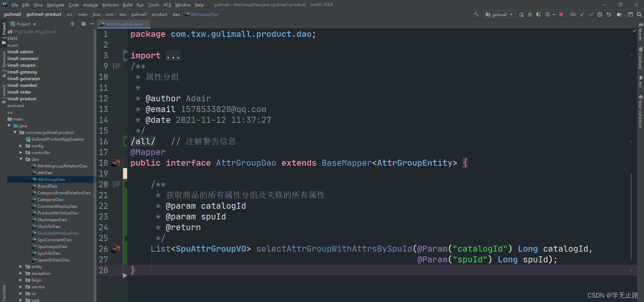
Task: Show Git history clock icon
Action: coord(600,14)
